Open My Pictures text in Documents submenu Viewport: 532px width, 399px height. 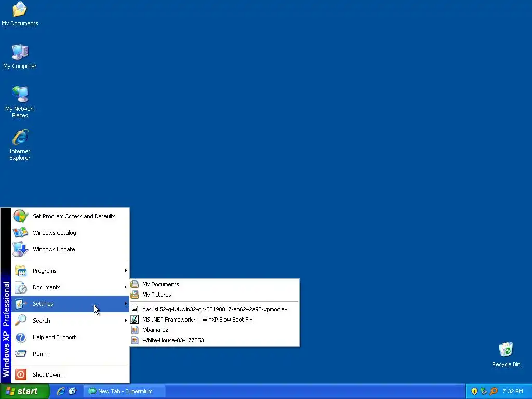(x=157, y=295)
